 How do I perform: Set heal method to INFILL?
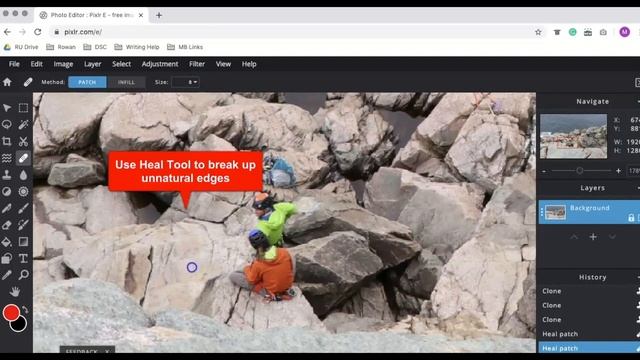click(x=126, y=82)
